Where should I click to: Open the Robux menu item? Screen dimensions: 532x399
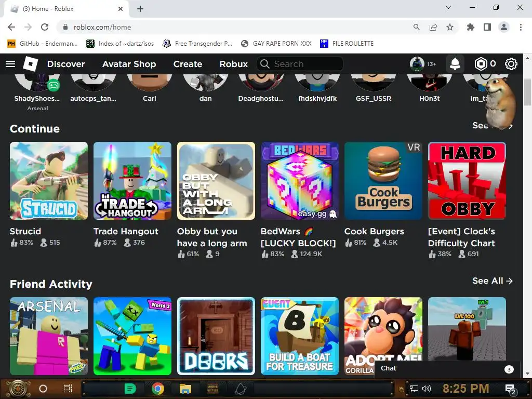[233, 64]
